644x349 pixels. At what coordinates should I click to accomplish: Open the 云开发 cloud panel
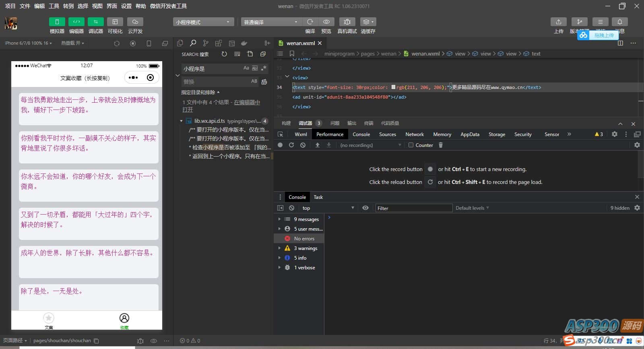click(135, 22)
